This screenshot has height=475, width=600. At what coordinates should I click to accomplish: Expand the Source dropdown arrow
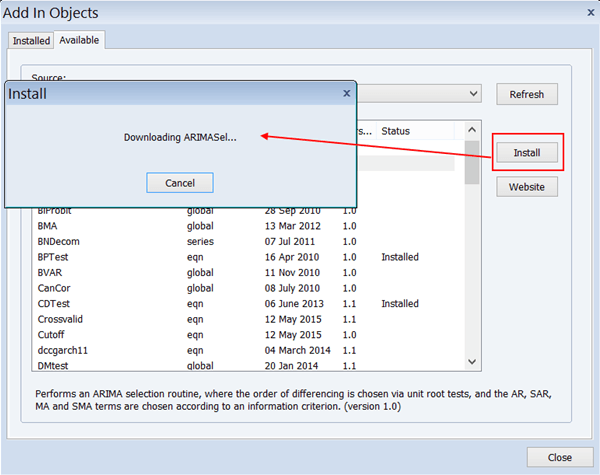pos(473,94)
